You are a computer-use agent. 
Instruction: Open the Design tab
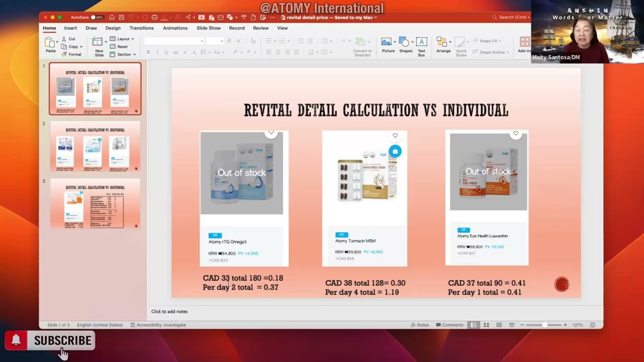coord(113,28)
